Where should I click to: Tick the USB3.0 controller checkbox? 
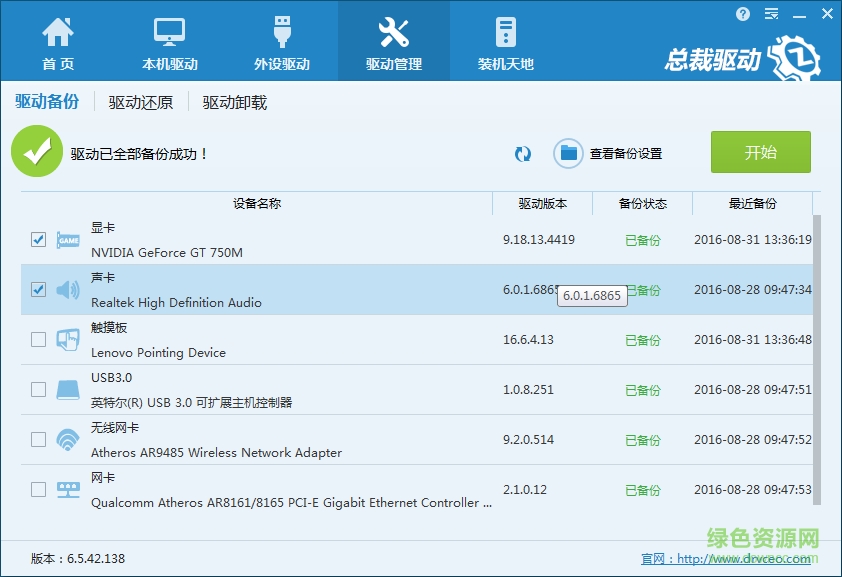pyautogui.click(x=38, y=390)
